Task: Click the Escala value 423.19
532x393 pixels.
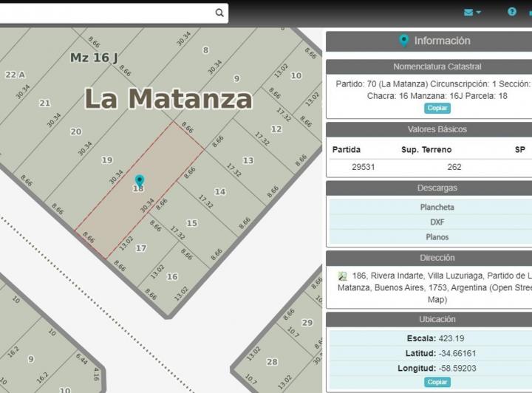Action: point(451,338)
